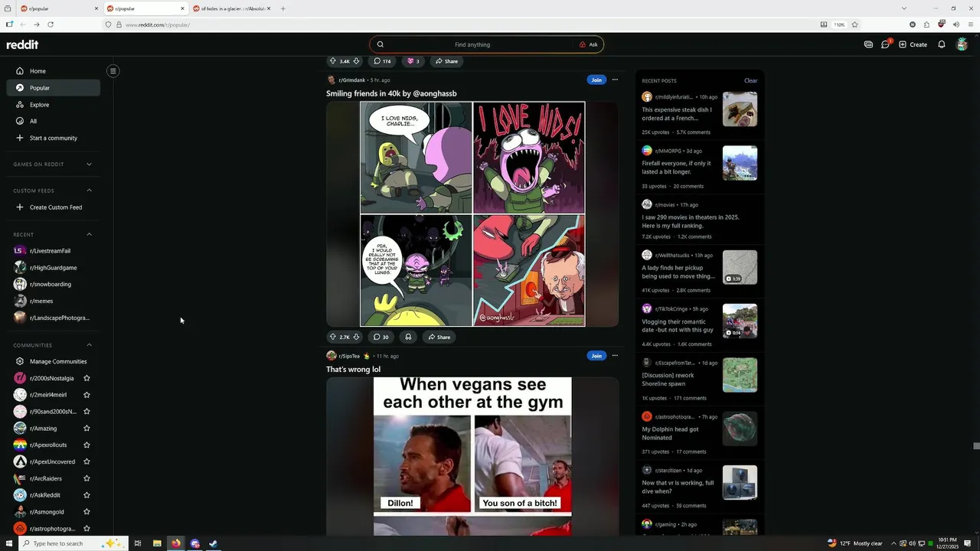Toggle favorite star for r/ArcRaiders

(x=87, y=478)
